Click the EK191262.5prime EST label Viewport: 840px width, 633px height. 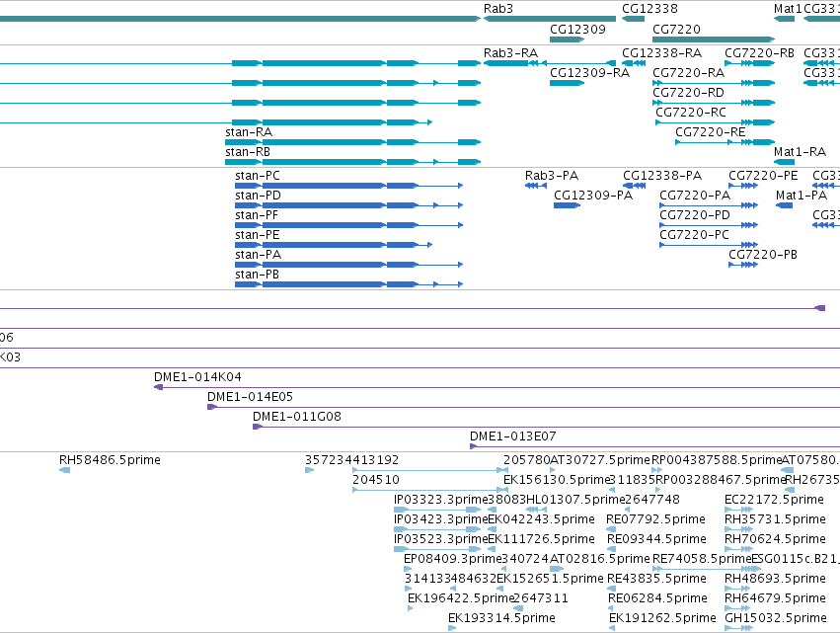point(662,618)
